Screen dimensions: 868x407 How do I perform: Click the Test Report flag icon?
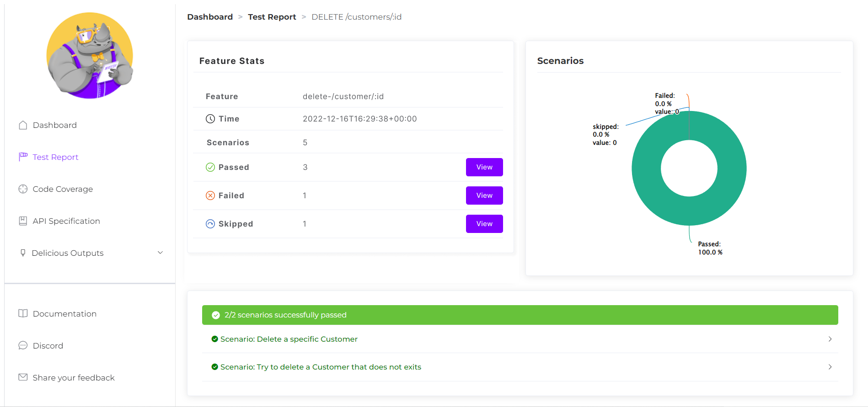[x=23, y=157]
